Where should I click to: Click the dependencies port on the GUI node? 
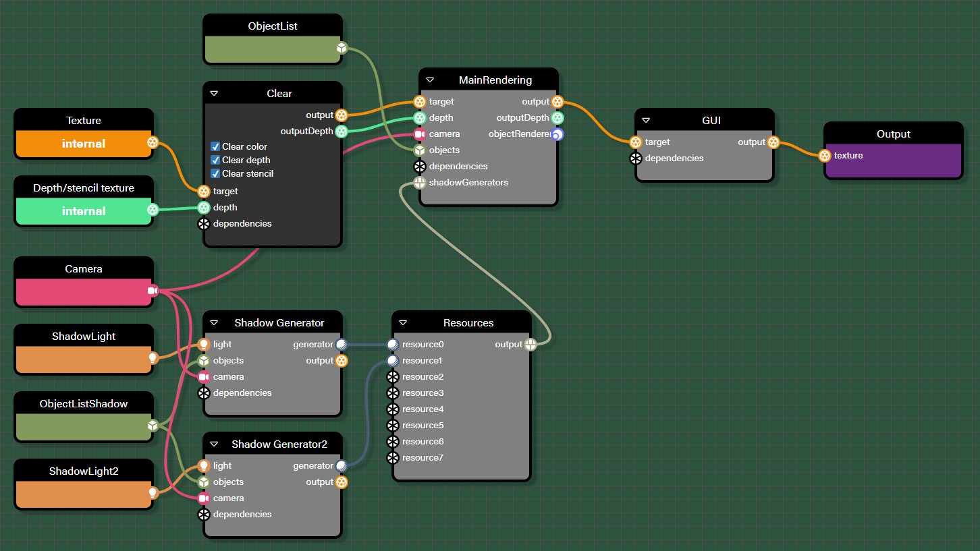pos(635,158)
